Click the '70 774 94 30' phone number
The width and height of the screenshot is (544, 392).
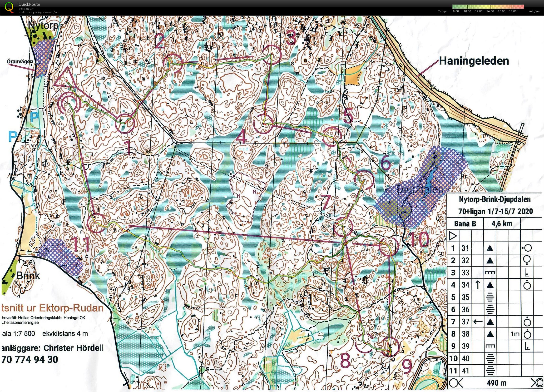(x=30, y=360)
